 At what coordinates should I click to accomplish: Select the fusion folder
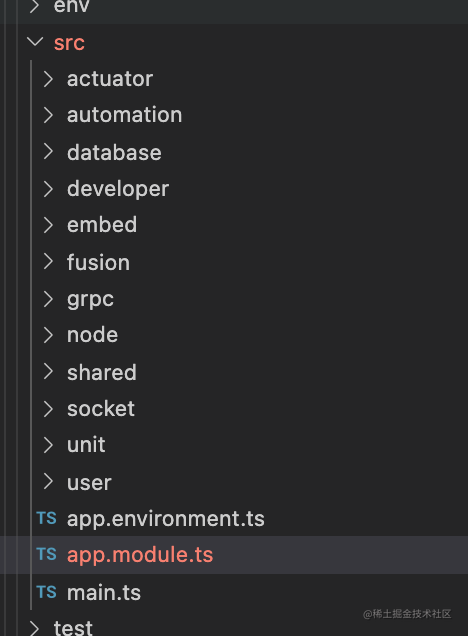coord(99,262)
